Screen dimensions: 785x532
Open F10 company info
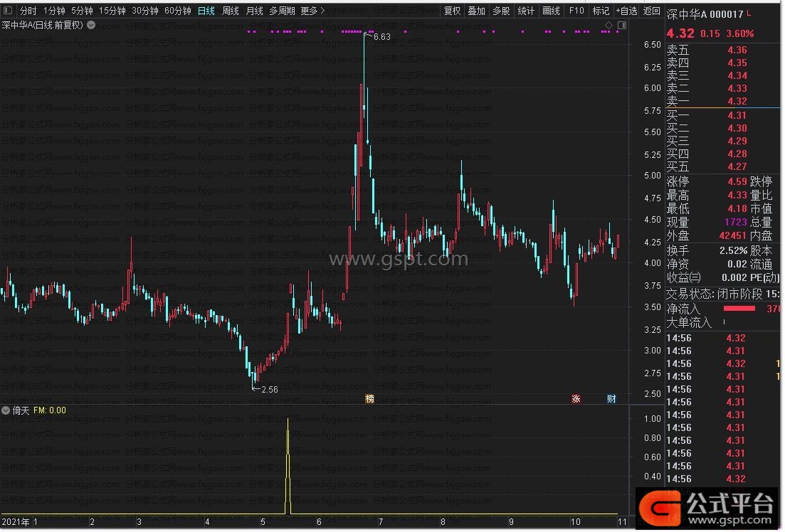coord(576,11)
